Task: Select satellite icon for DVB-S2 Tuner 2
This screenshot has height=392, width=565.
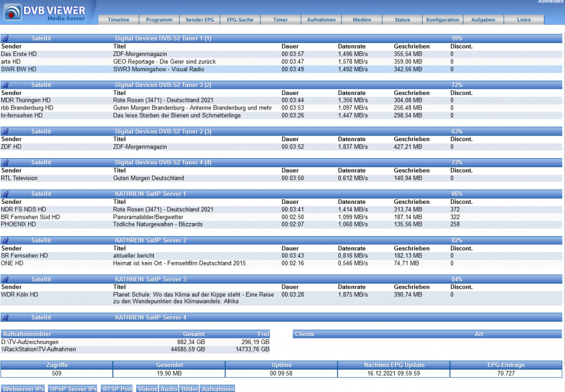Action: [x=6, y=132]
